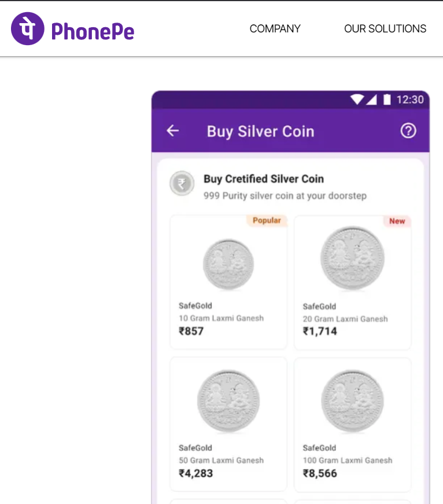Image resolution: width=443 pixels, height=504 pixels.
Task: Click the rupee silver coin icon
Action: 182,185
